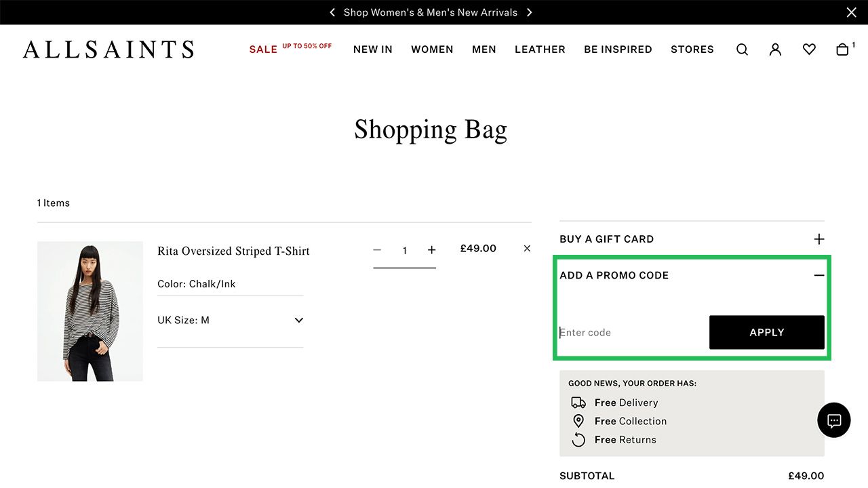Expand the Buy a Gift Card section
Image resolution: width=868 pixels, height=488 pixels.
(x=819, y=239)
